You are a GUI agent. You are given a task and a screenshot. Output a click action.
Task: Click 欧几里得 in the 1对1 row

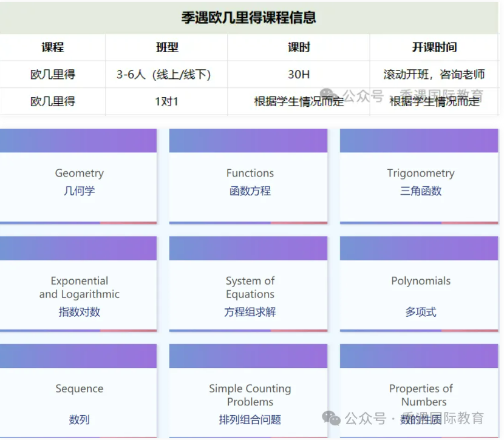tap(53, 101)
